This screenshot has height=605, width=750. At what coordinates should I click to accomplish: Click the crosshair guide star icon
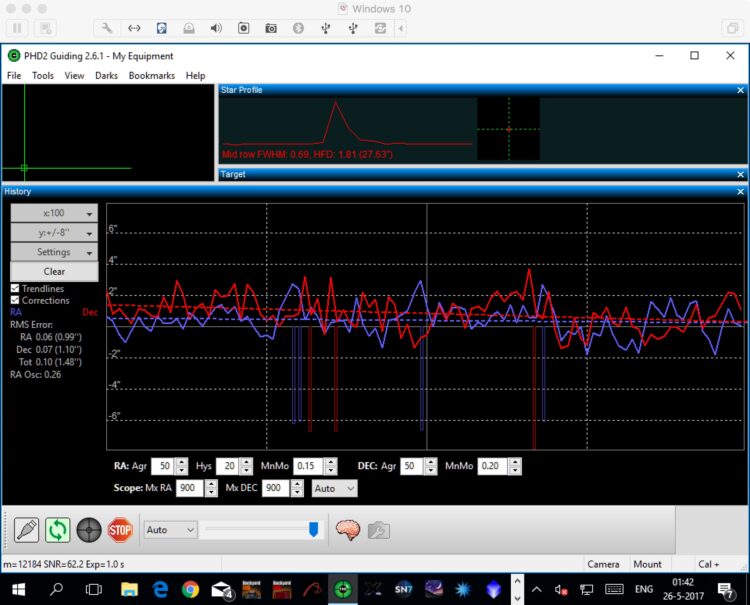pyautogui.click(x=89, y=530)
